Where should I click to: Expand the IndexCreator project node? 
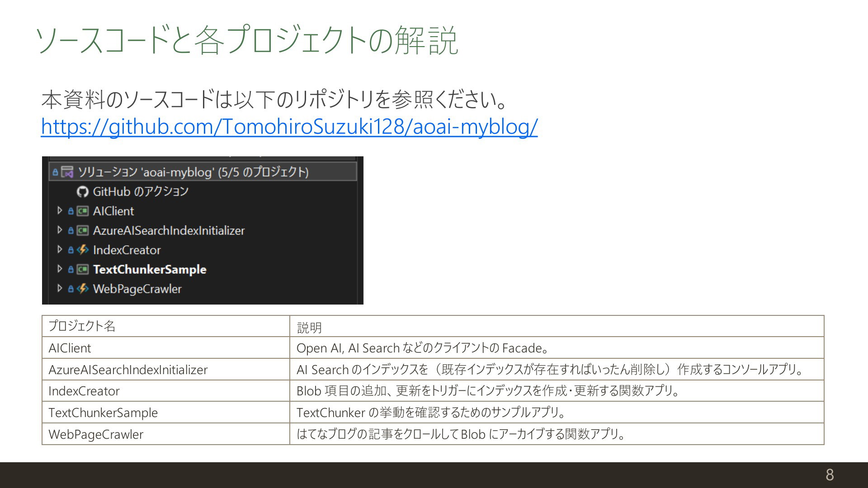(x=59, y=249)
